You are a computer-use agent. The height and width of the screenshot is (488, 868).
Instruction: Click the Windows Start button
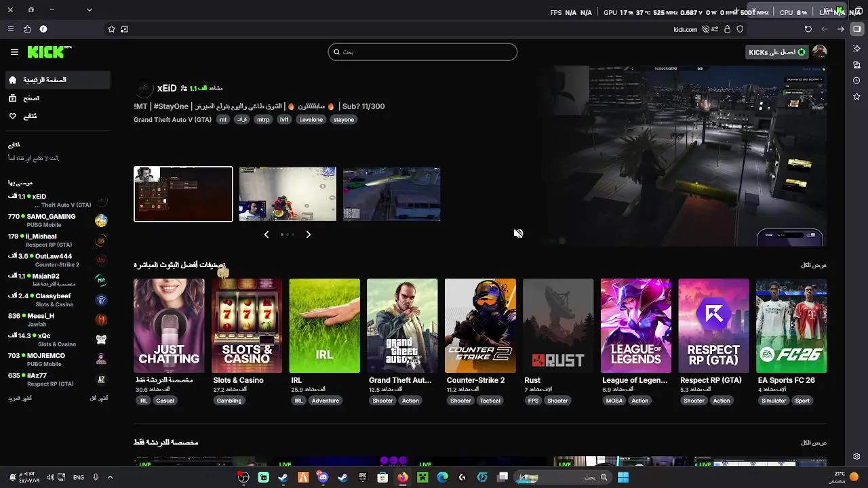pyautogui.click(x=623, y=477)
